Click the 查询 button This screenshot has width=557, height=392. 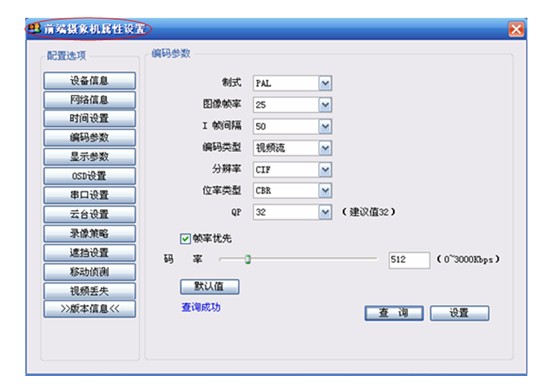pyautogui.click(x=394, y=313)
